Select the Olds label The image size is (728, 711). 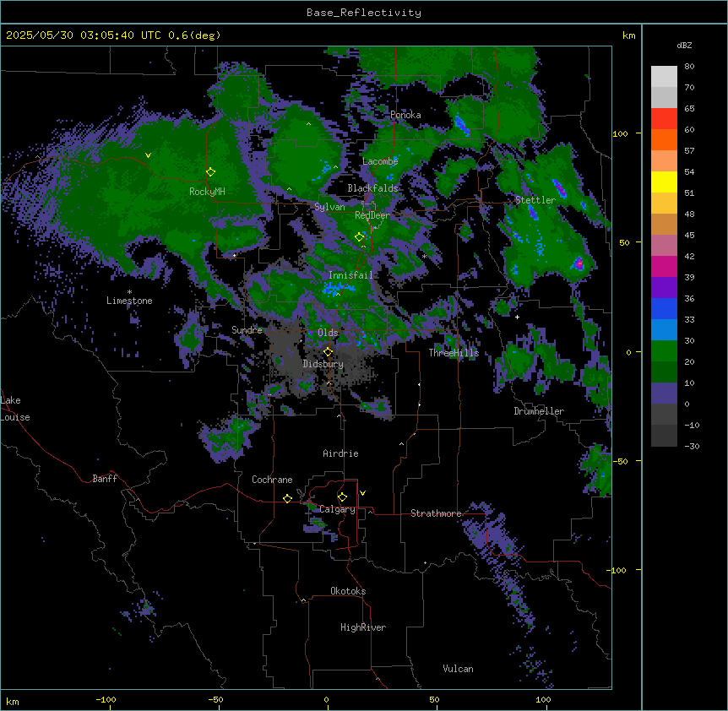point(328,333)
